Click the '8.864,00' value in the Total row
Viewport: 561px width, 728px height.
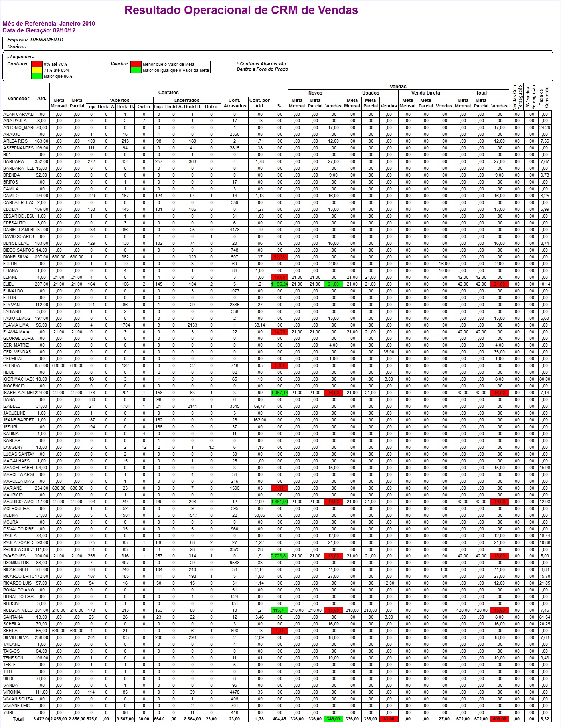tap(192, 719)
